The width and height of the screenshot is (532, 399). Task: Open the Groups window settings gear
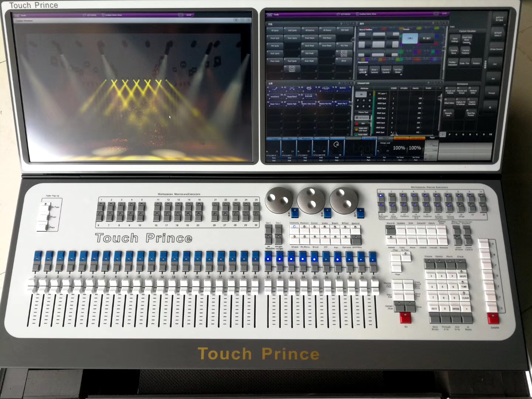coord(342,23)
